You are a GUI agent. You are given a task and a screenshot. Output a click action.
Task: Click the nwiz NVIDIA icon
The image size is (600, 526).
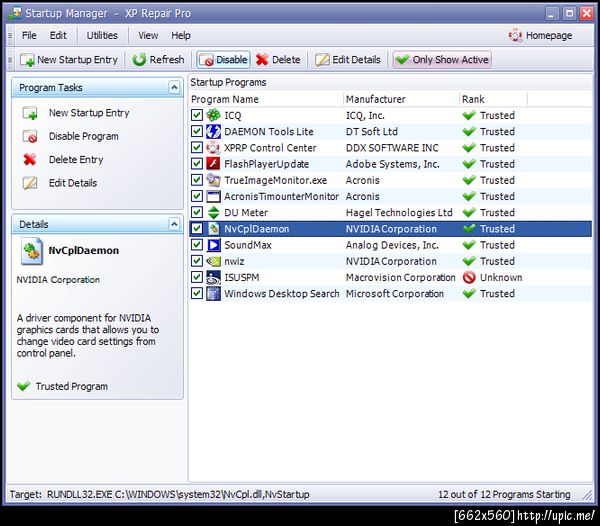[x=214, y=261]
